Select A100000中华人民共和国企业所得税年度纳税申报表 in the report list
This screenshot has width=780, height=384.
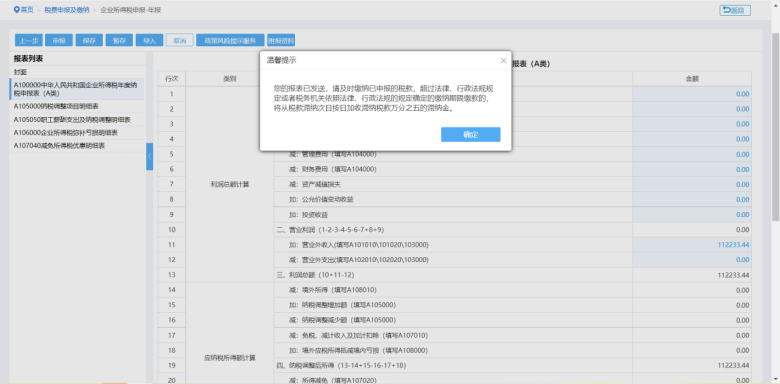tap(77, 89)
